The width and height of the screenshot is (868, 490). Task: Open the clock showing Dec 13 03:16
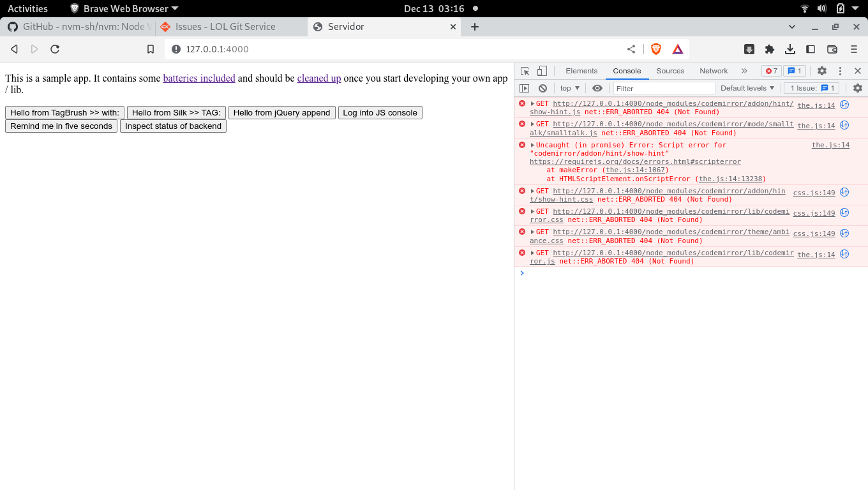(434, 8)
